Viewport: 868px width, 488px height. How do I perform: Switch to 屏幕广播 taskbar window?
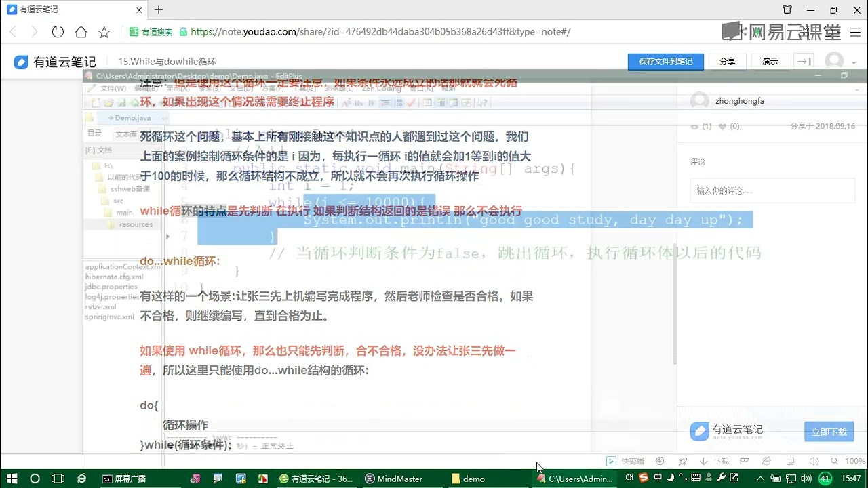139,478
